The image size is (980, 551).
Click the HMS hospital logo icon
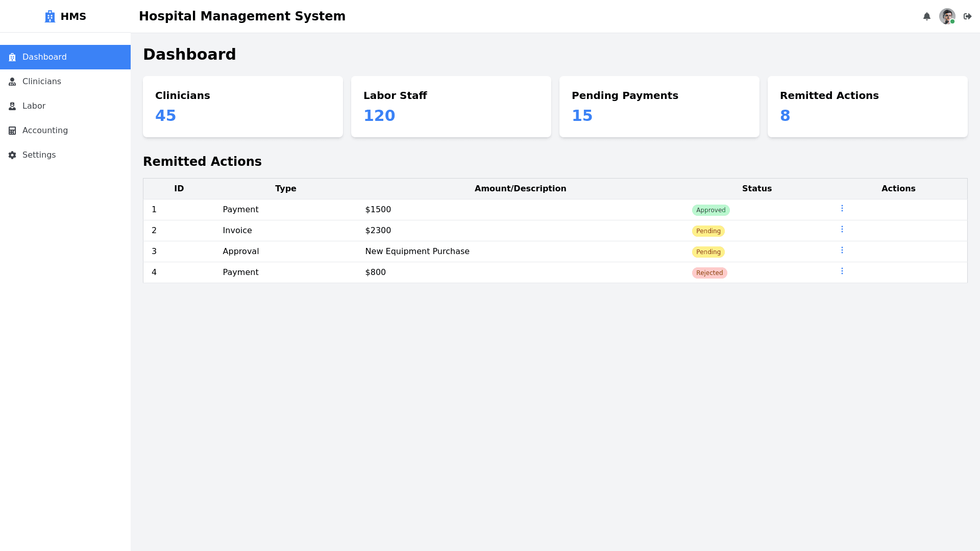click(x=50, y=16)
